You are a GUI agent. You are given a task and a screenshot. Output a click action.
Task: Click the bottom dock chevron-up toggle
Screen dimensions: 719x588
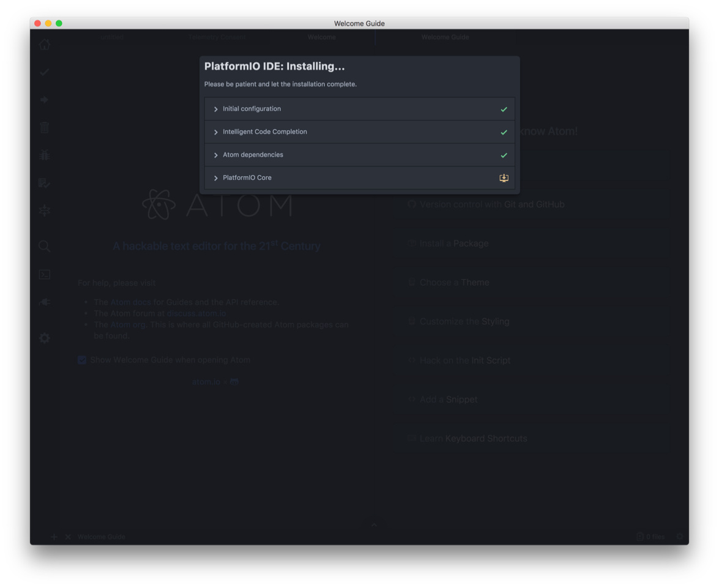(374, 525)
